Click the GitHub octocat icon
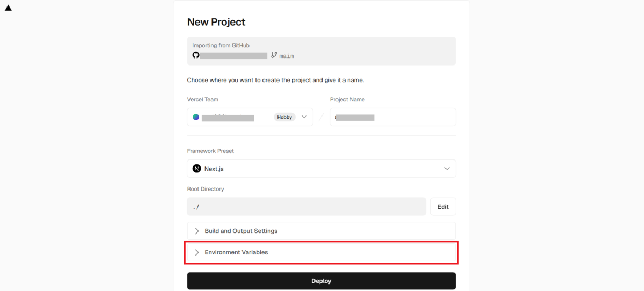Screen dimensions: 644x291 pyautogui.click(x=196, y=55)
